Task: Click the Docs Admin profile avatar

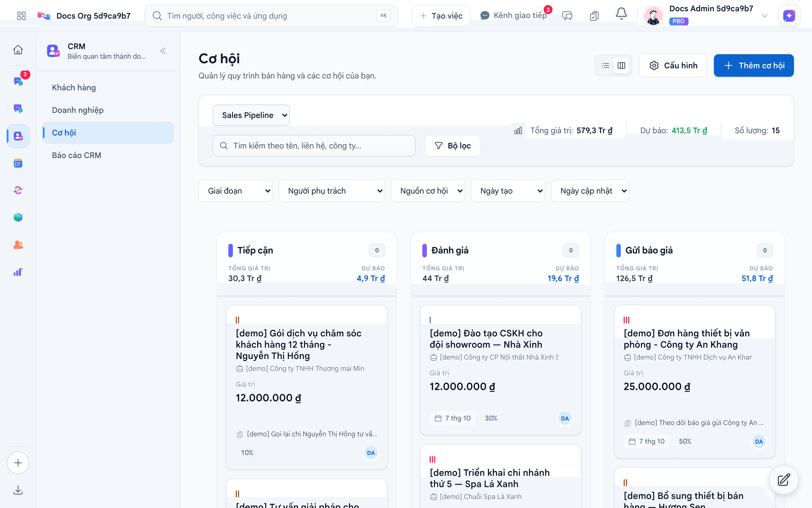Action: pyautogui.click(x=653, y=16)
